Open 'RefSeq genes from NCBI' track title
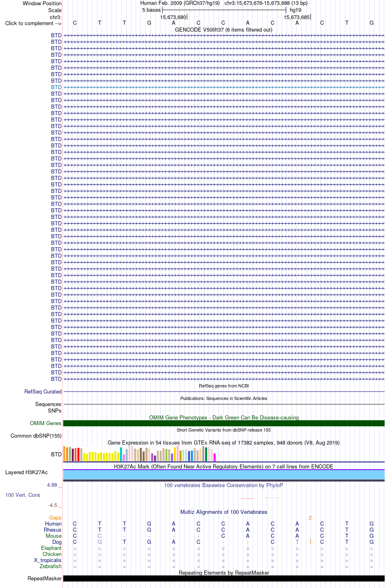Viewport: 385px width, 588px height. click(x=224, y=386)
